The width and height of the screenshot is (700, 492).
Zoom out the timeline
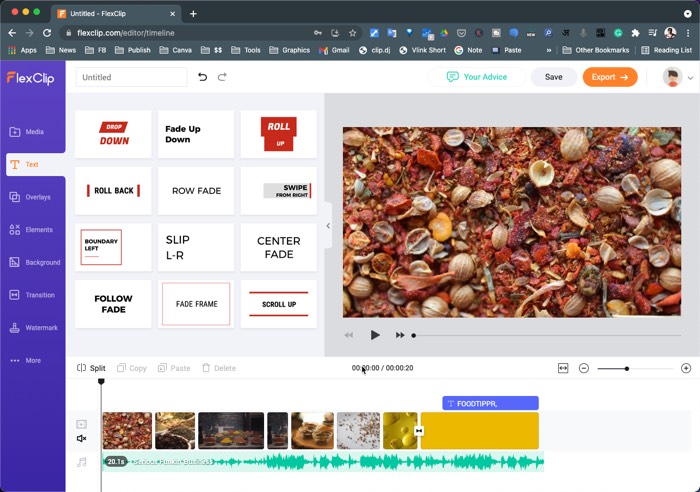pos(583,368)
